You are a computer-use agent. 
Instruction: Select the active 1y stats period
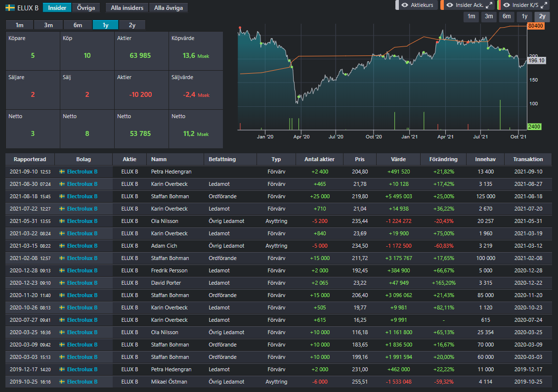pos(105,25)
